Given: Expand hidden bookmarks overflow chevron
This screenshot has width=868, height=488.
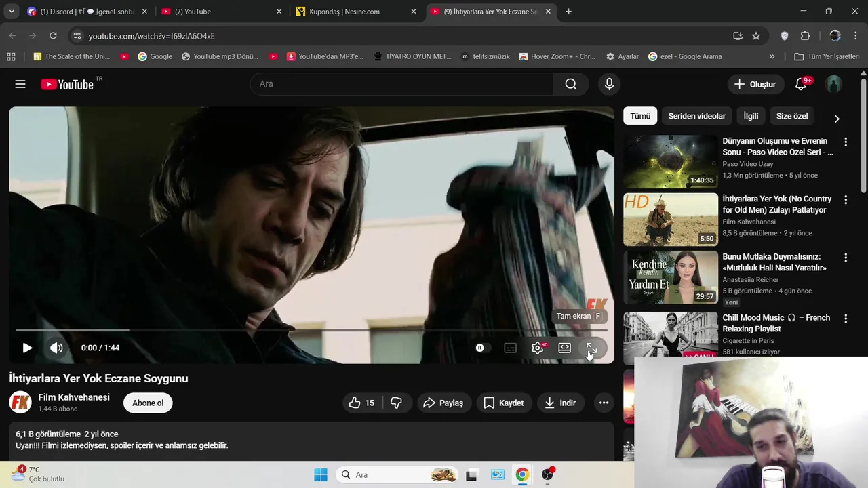Looking at the screenshot, I should click(x=772, y=56).
